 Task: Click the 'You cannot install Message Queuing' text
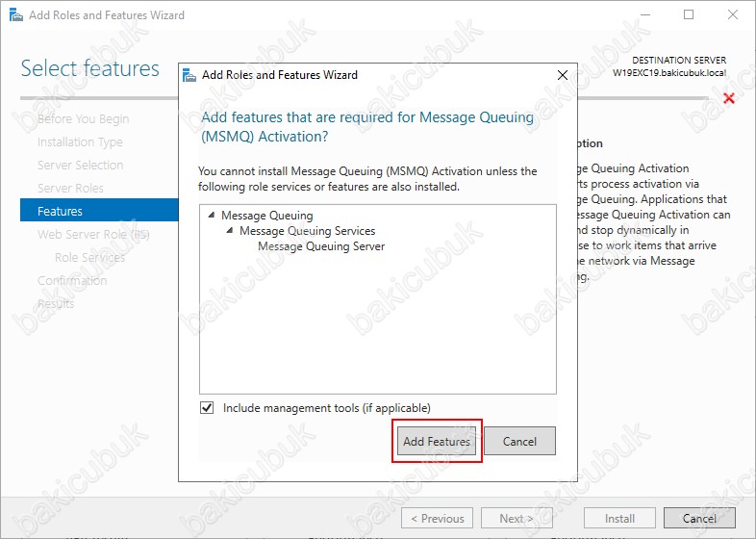pos(367,178)
